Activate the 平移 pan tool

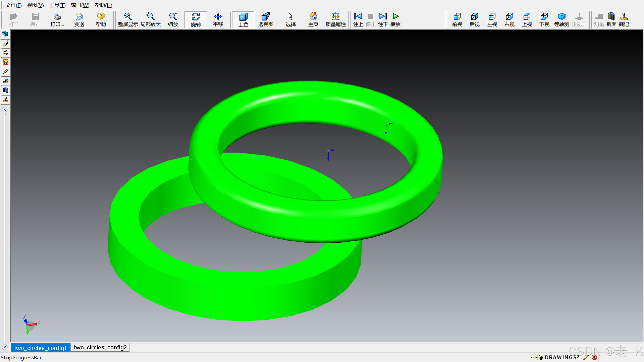click(x=218, y=19)
